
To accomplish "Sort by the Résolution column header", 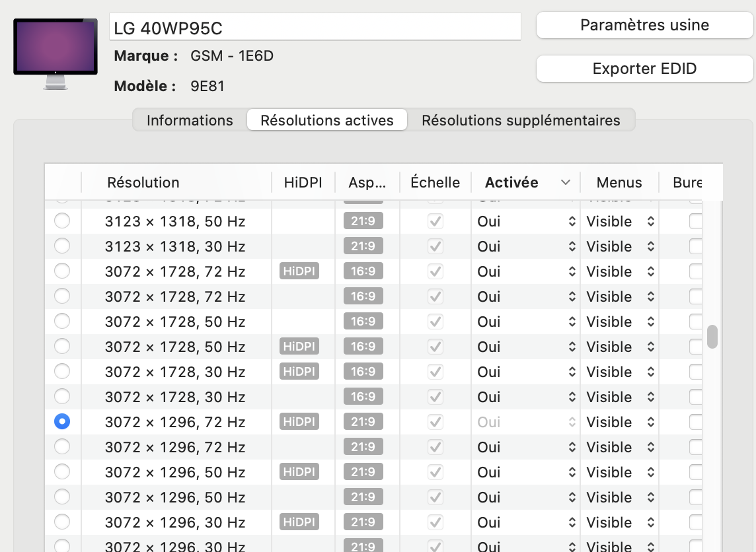I will point(176,182).
